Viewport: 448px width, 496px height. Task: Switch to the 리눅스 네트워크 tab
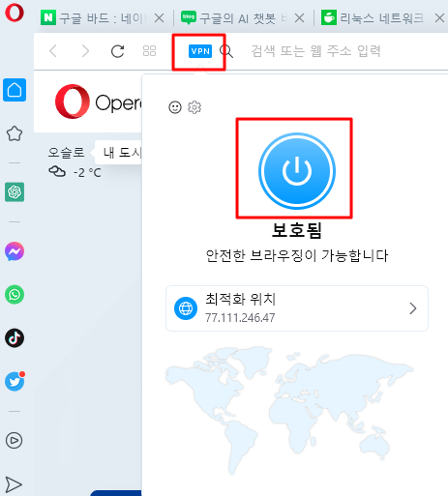383,18
